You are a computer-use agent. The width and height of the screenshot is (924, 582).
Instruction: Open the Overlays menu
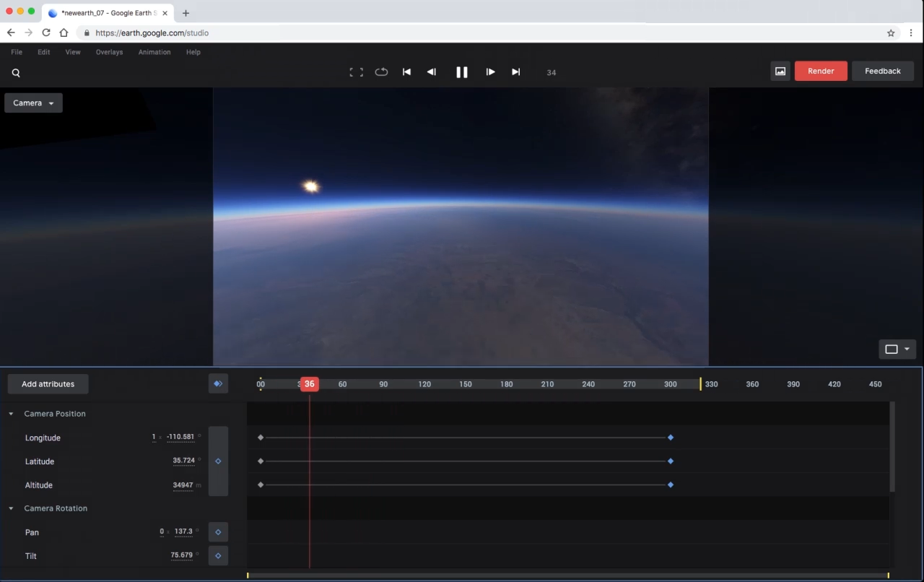coord(109,52)
